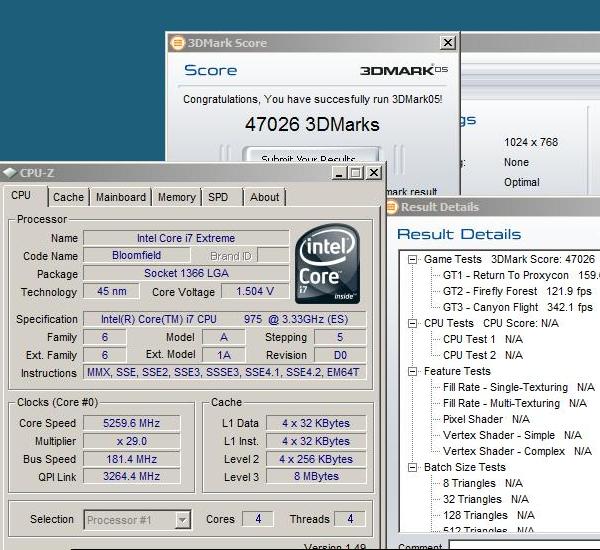Select the 32 Triangles row

(x=486, y=499)
